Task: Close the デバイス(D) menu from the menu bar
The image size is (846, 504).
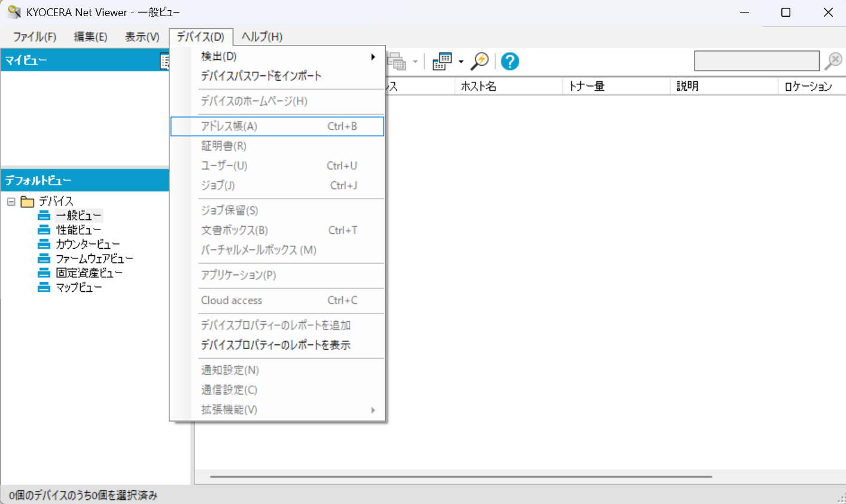Action: pos(200,37)
